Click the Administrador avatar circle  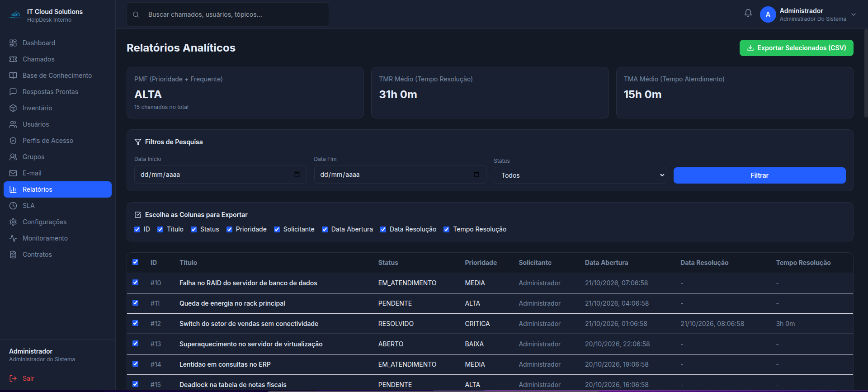coord(768,14)
